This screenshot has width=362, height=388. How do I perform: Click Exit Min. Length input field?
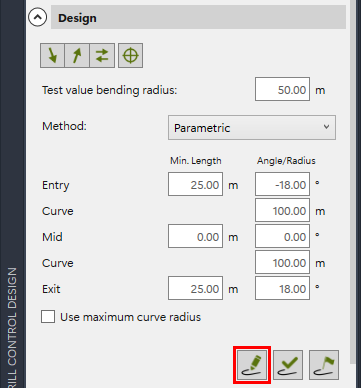(x=195, y=288)
